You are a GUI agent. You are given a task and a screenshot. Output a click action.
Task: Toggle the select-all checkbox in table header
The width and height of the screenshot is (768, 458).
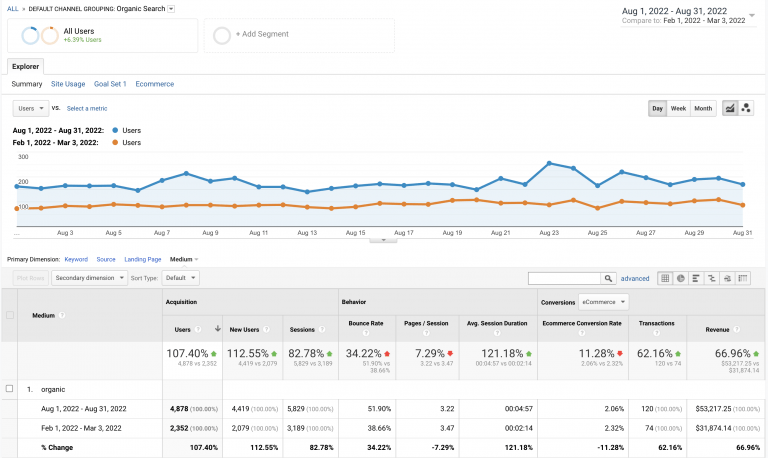(10, 314)
